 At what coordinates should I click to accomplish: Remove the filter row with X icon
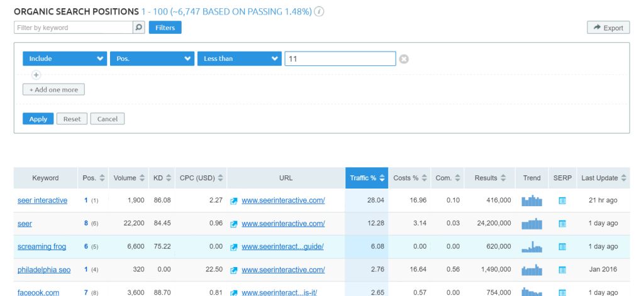pyautogui.click(x=404, y=59)
